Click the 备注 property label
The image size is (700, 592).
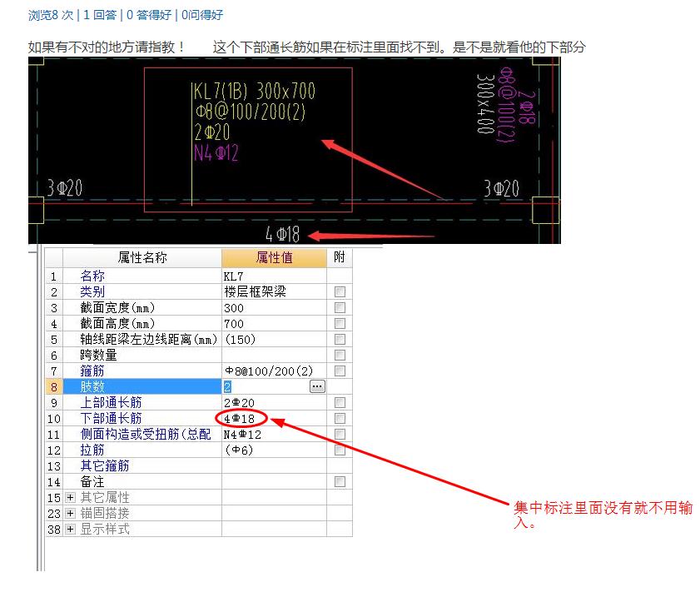pos(92,482)
